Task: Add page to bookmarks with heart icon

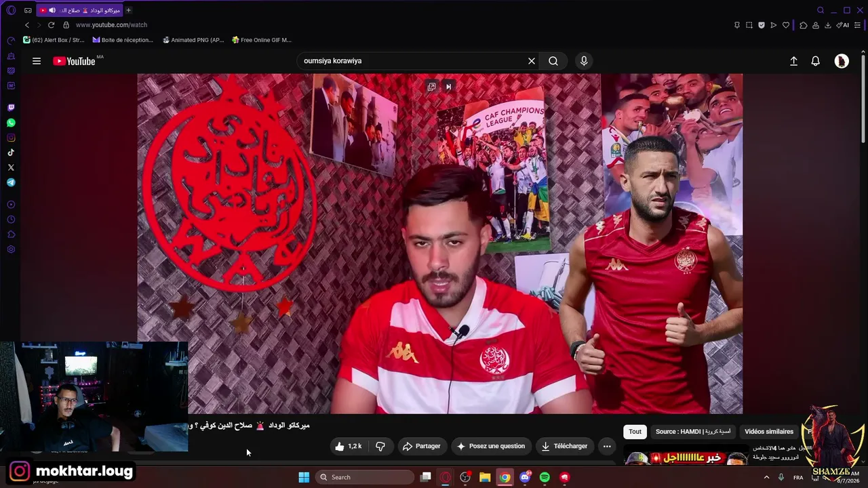Action: tap(786, 25)
